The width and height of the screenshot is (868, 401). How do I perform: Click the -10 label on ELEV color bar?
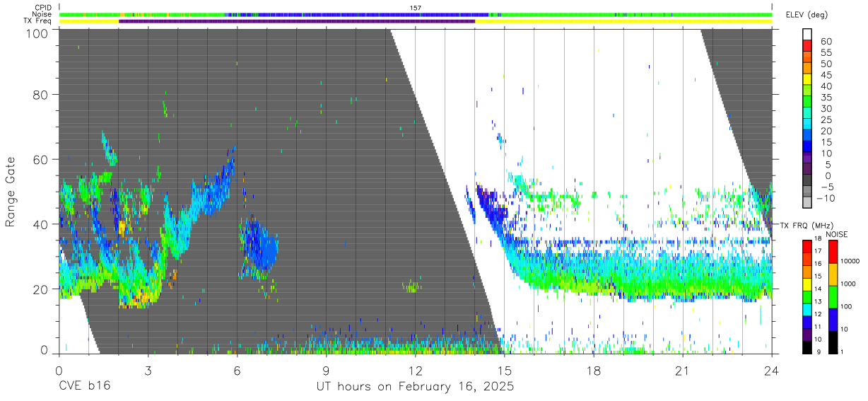(x=826, y=198)
